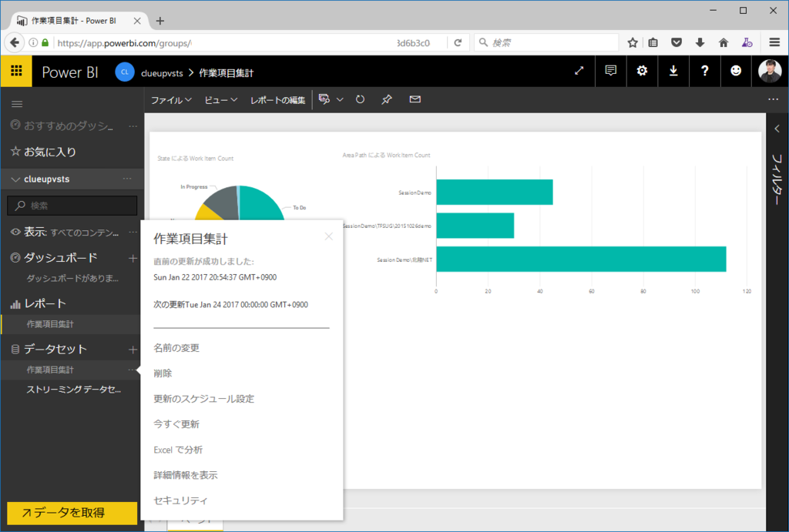
Task: Expand dropdown arrow beside visual interactions icon
Action: [x=340, y=99]
